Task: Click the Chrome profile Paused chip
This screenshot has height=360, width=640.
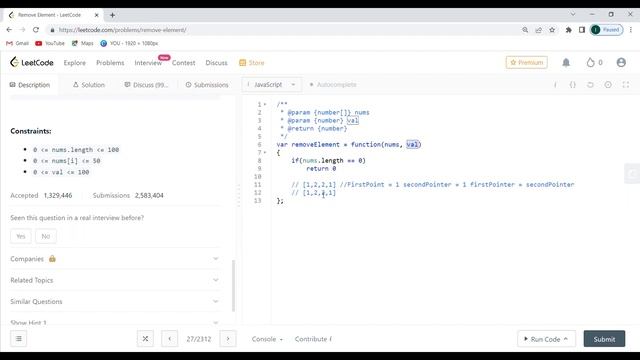Action: pyautogui.click(x=607, y=30)
